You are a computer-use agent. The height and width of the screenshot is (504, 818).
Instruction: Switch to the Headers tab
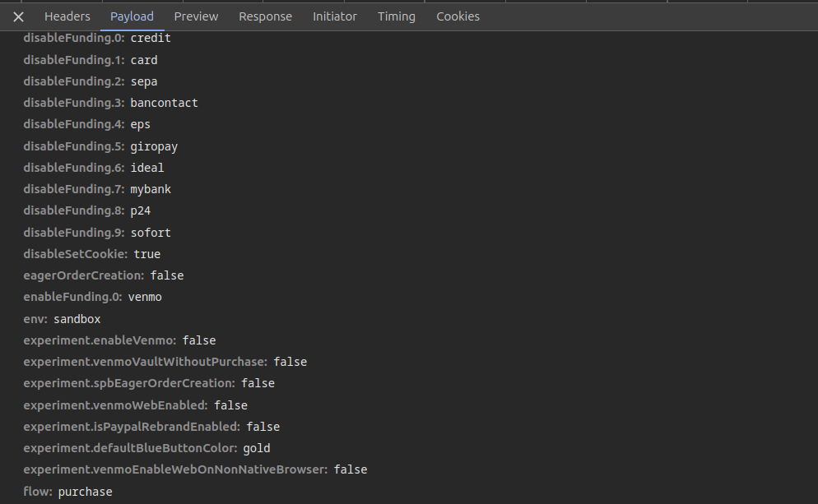point(67,16)
